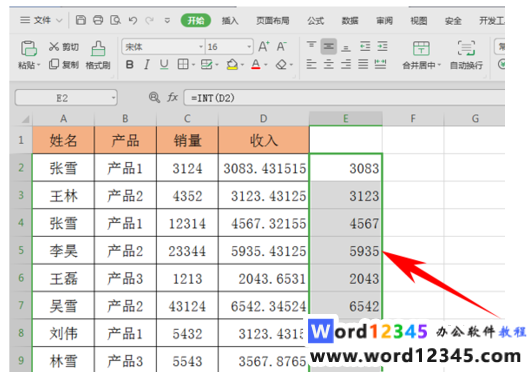
Task: Click the table style drawing icon
Action: coord(206,64)
